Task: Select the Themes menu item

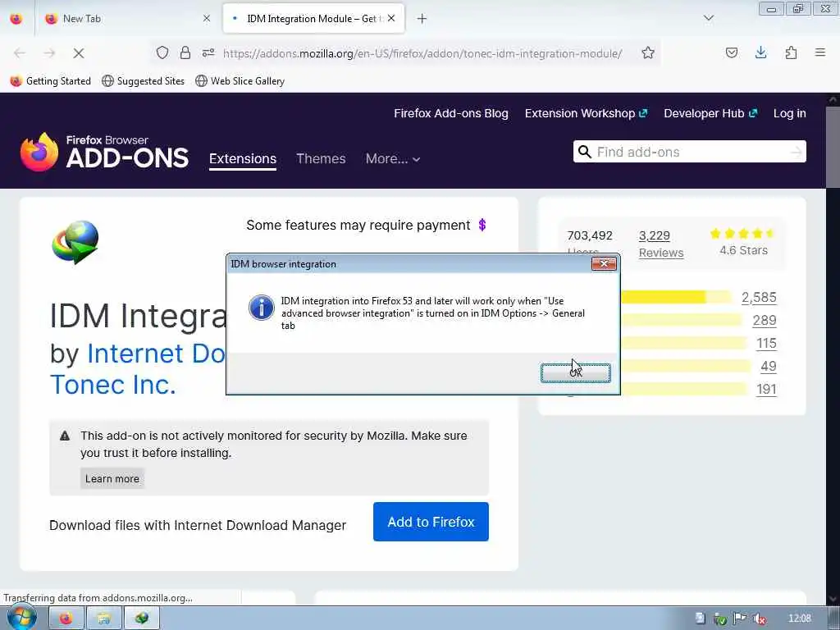Action: (321, 159)
